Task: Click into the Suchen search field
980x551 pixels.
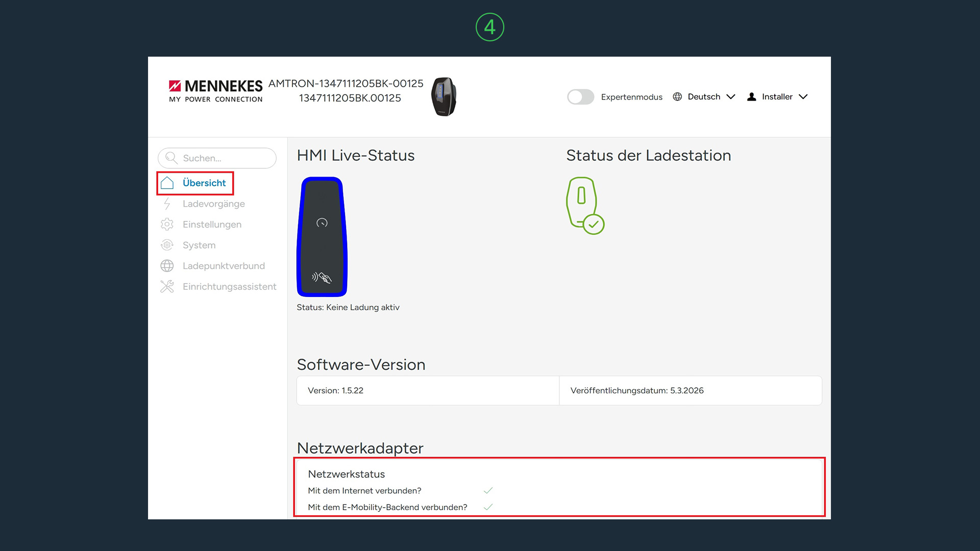Action: [217, 158]
